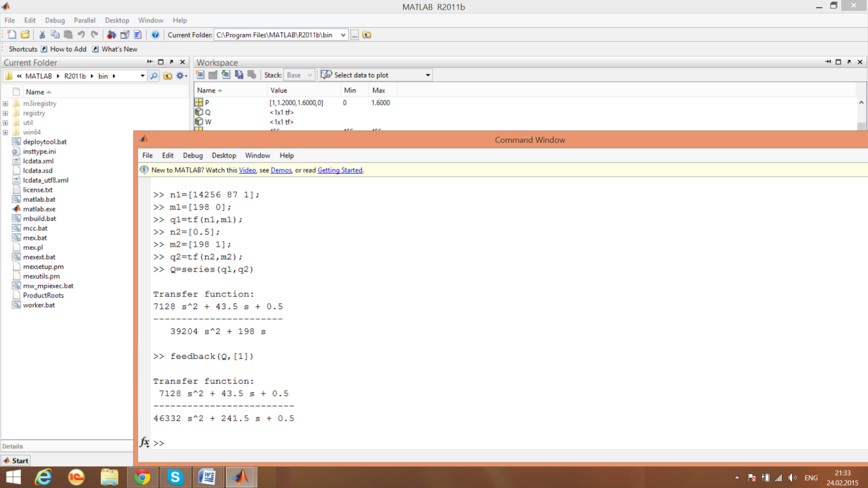
Task: Click the Video link in info bar
Action: [x=247, y=170]
